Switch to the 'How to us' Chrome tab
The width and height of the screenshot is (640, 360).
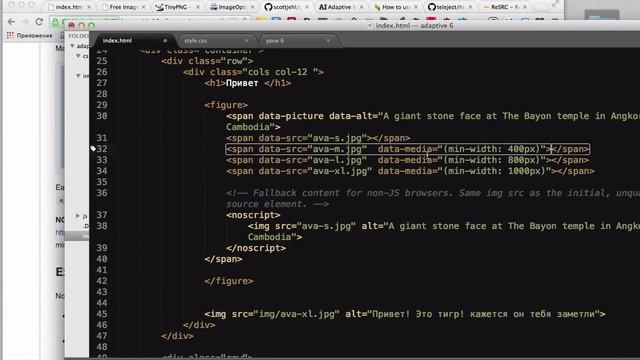click(395, 7)
